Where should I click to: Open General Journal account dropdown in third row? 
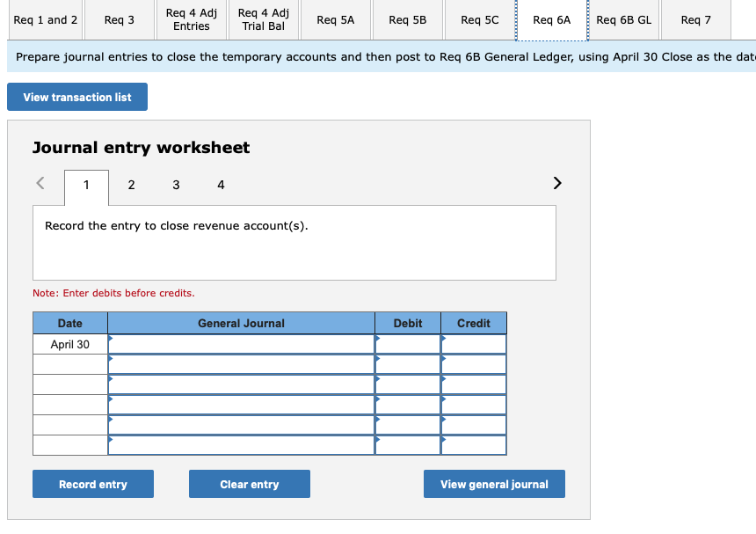click(x=241, y=385)
